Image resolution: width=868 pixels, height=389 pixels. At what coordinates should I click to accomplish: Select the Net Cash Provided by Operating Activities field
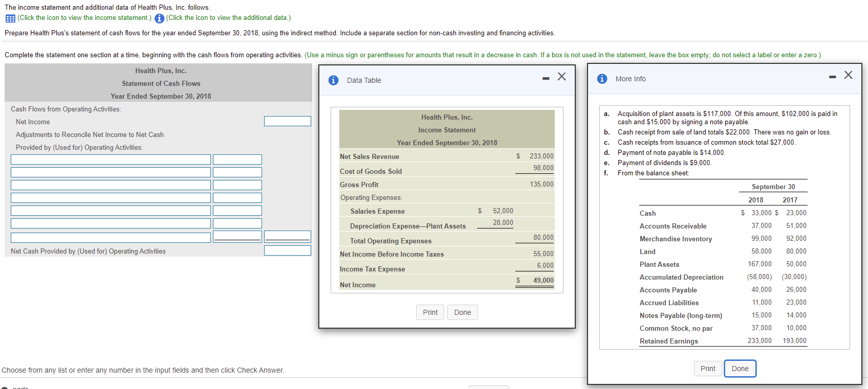coord(287,250)
